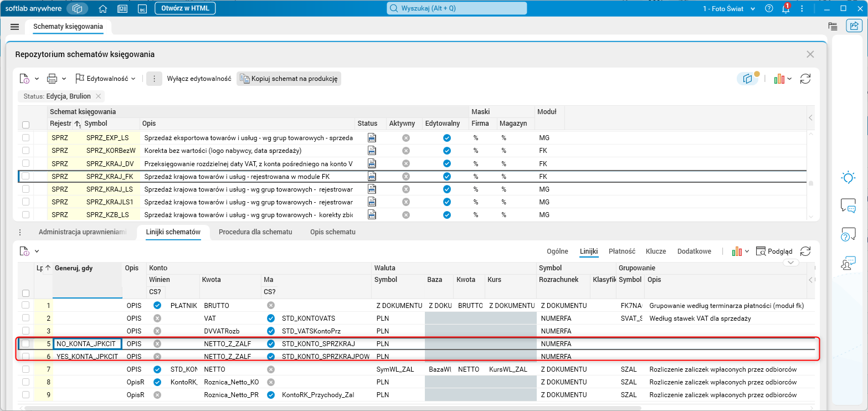Click the hamburger menu icon
The width and height of the screenshot is (868, 411).
click(15, 27)
